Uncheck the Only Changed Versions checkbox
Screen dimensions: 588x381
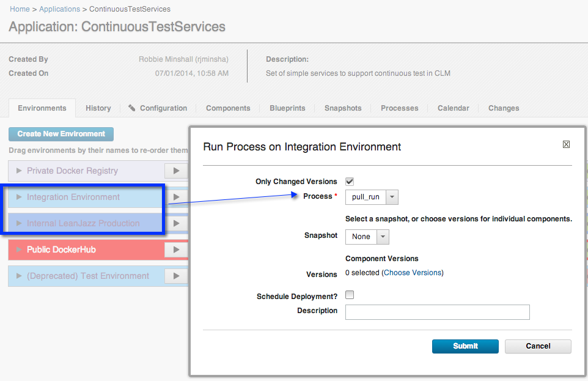[x=349, y=181]
